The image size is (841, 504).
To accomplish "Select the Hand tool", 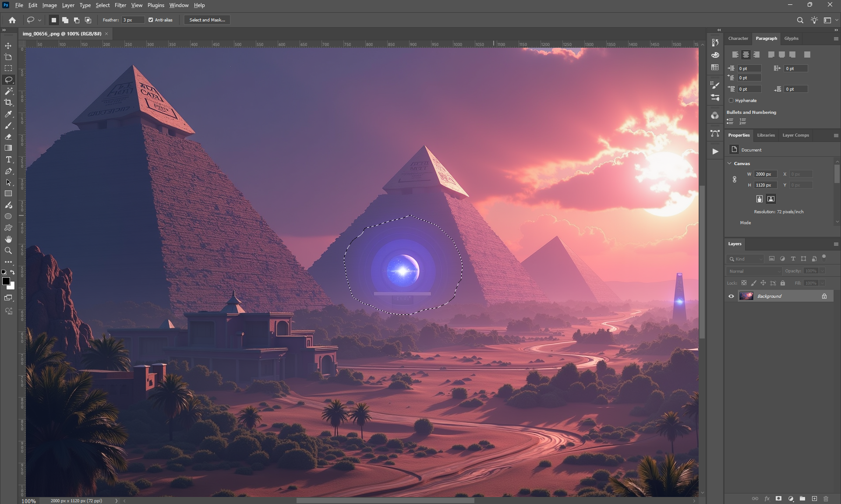I will tap(8, 240).
